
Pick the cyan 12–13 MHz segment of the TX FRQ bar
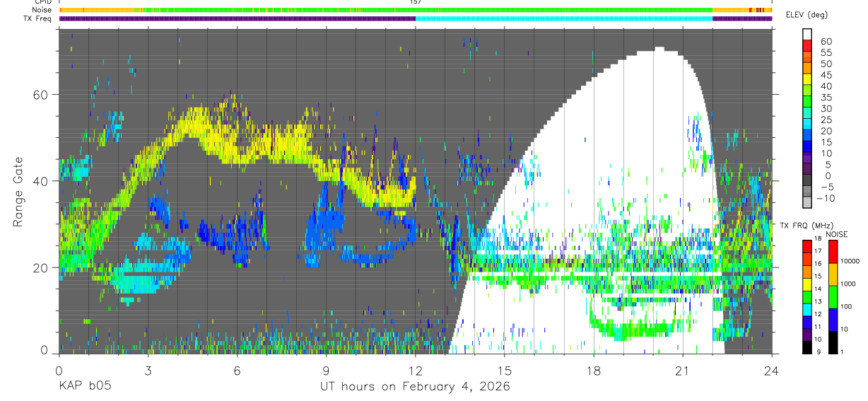(x=807, y=309)
